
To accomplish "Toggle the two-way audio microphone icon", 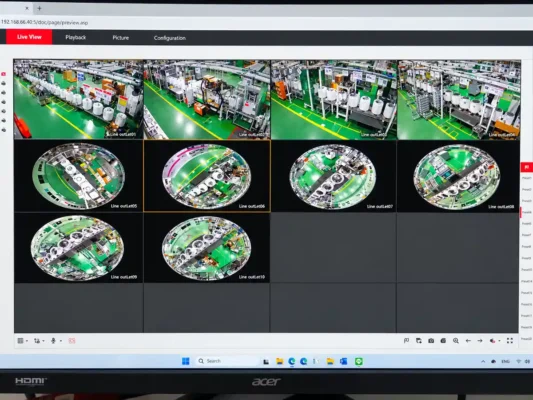I will coord(53,341).
